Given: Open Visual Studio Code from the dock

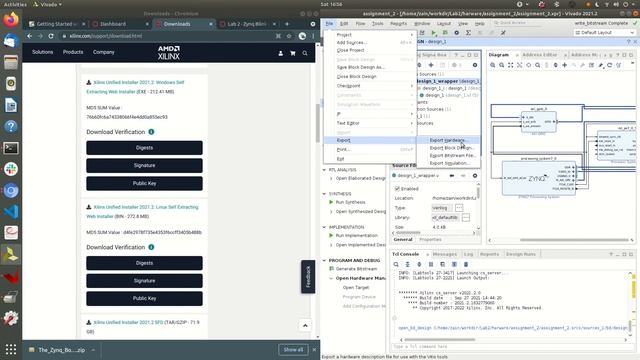Looking at the screenshot, I should [x=11, y=211].
